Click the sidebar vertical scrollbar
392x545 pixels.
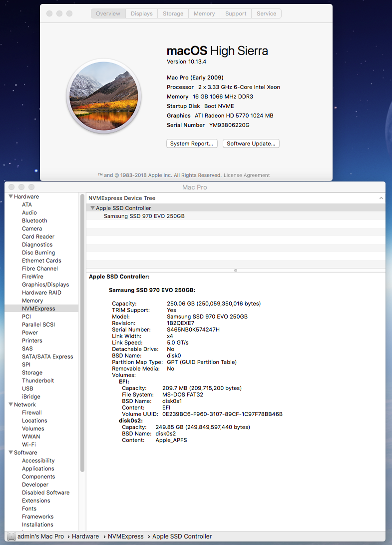click(x=82, y=332)
